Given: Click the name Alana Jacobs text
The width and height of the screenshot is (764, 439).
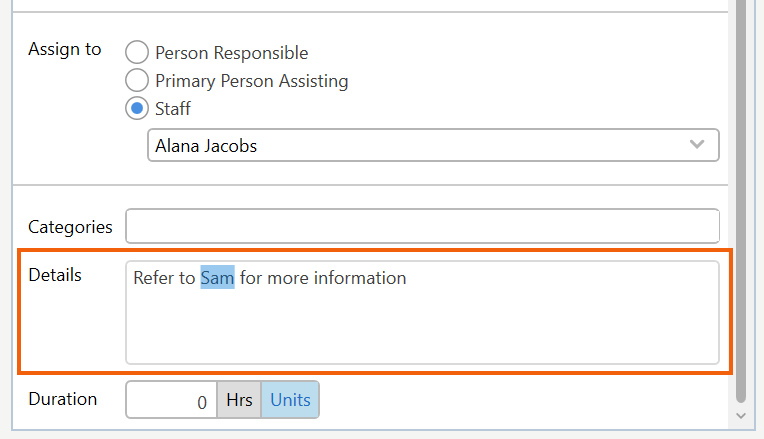Looking at the screenshot, I should pos(206,146).
